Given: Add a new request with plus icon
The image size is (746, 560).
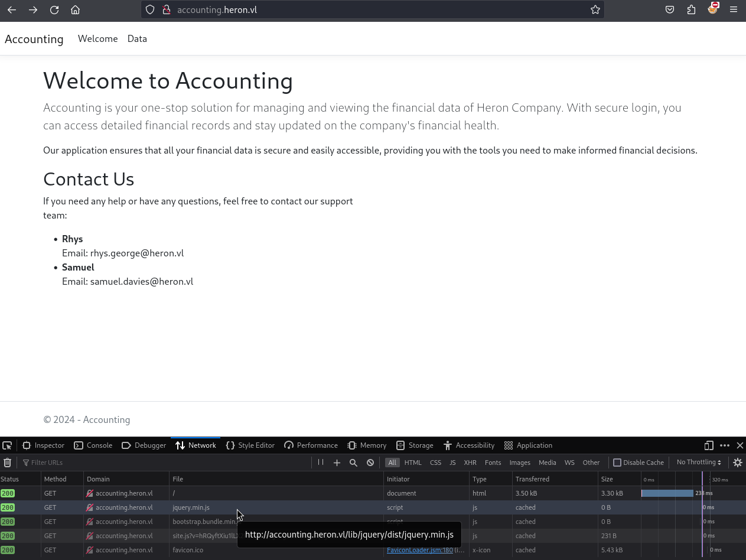Looking at the screenshot, I should [x=337, y=463].
